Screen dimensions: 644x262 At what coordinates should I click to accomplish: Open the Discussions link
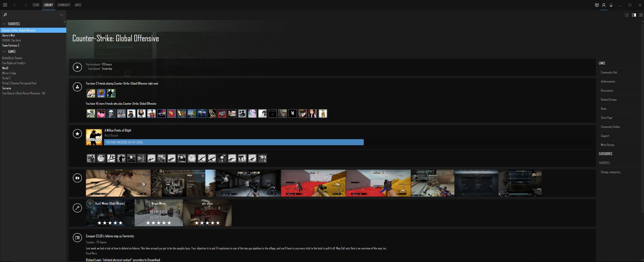[x=607, y=91]
